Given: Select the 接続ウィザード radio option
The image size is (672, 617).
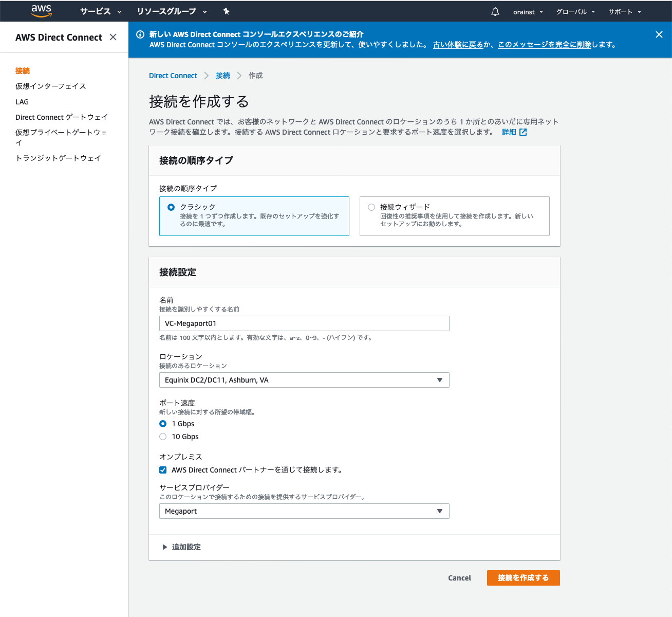Looking at the screenshot, I should click(371, 207).
